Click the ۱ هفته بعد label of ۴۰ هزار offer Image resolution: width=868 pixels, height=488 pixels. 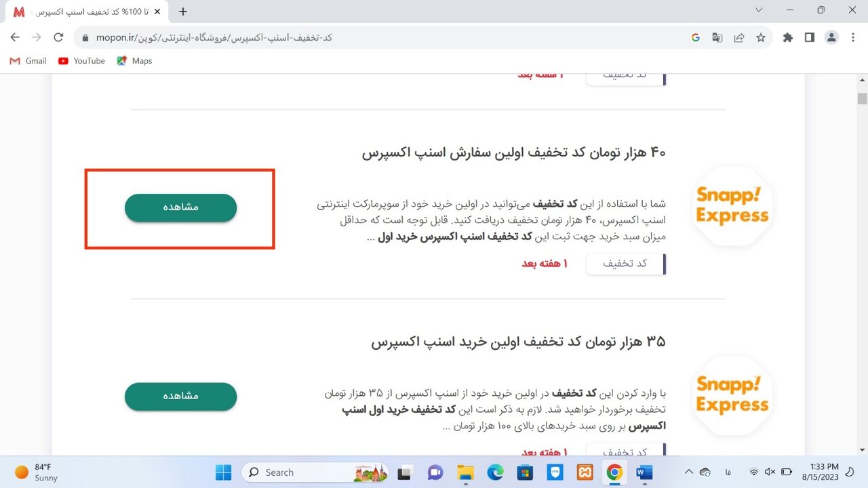(544, 264)
